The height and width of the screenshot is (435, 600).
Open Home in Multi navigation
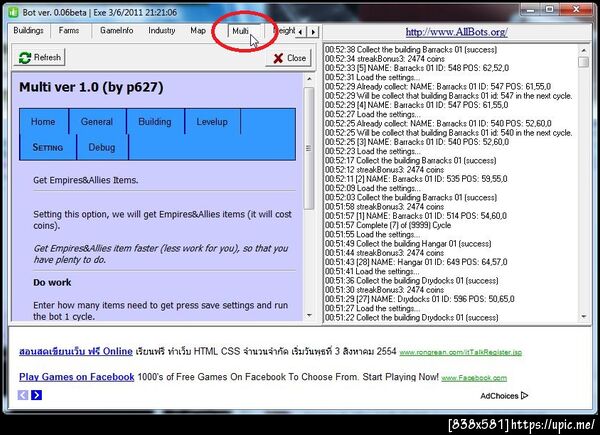tap(43, 122)
